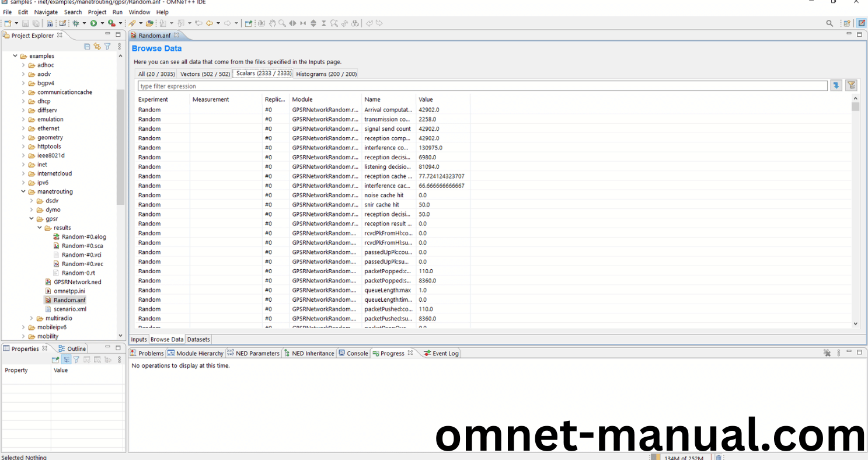Click the filter expression input field
The width and height of the screenshot is (868, 460).
482,86
